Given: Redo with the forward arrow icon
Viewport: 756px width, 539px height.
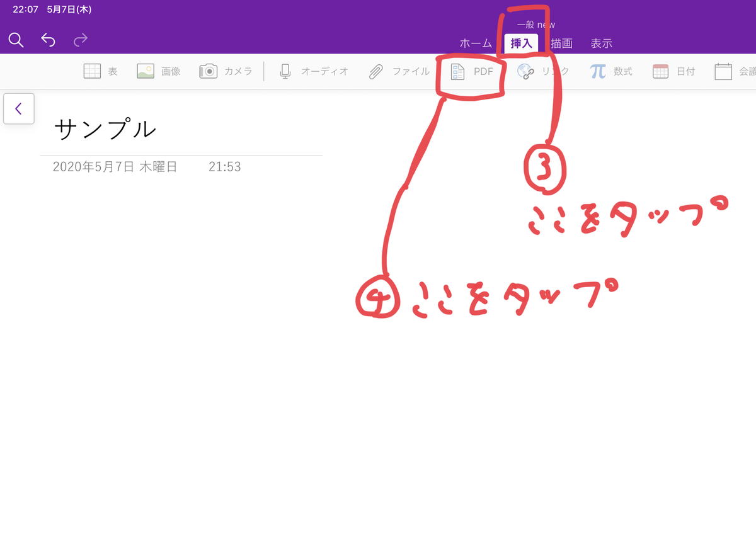Looking at the screenshot, I should tap(81, 40).
